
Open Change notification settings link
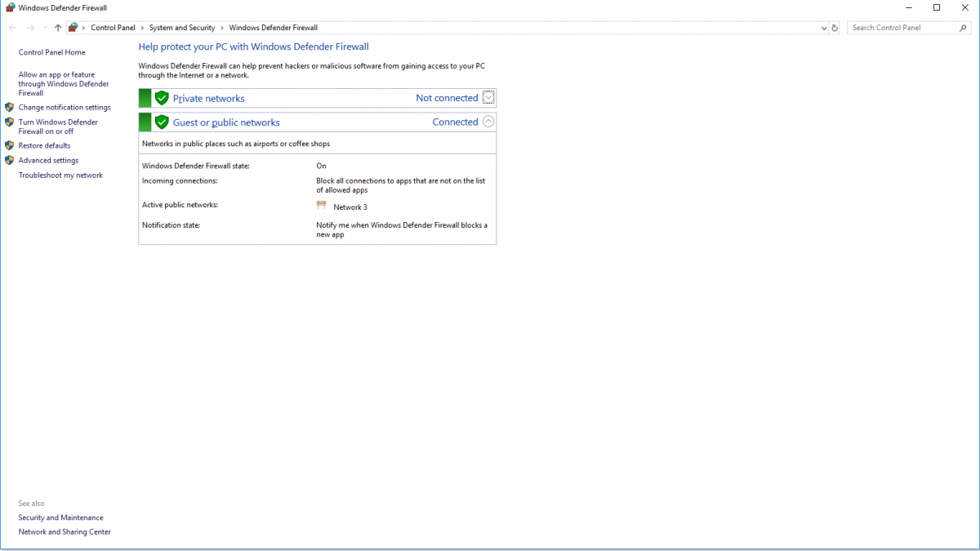coord(65,108)
